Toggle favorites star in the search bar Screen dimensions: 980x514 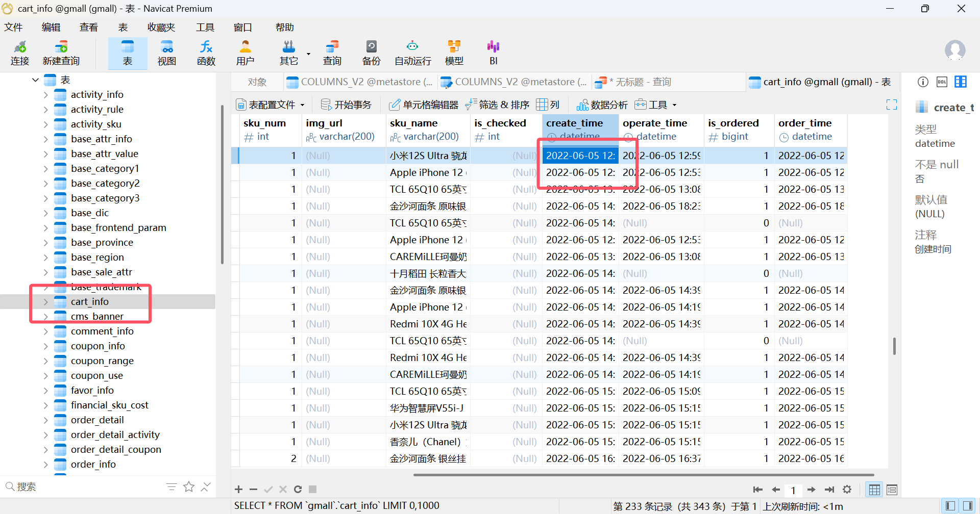click(x=189, y=487)
